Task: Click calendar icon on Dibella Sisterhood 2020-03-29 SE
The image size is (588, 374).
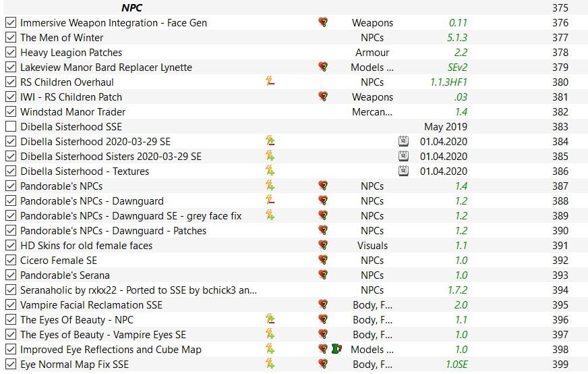Action: coord(403,141)
